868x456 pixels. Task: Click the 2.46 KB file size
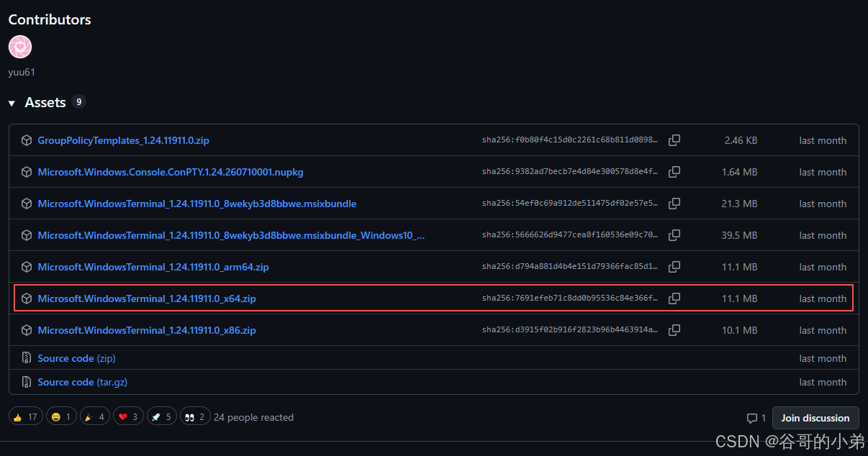pyautogui.click(x=741, y=140)
